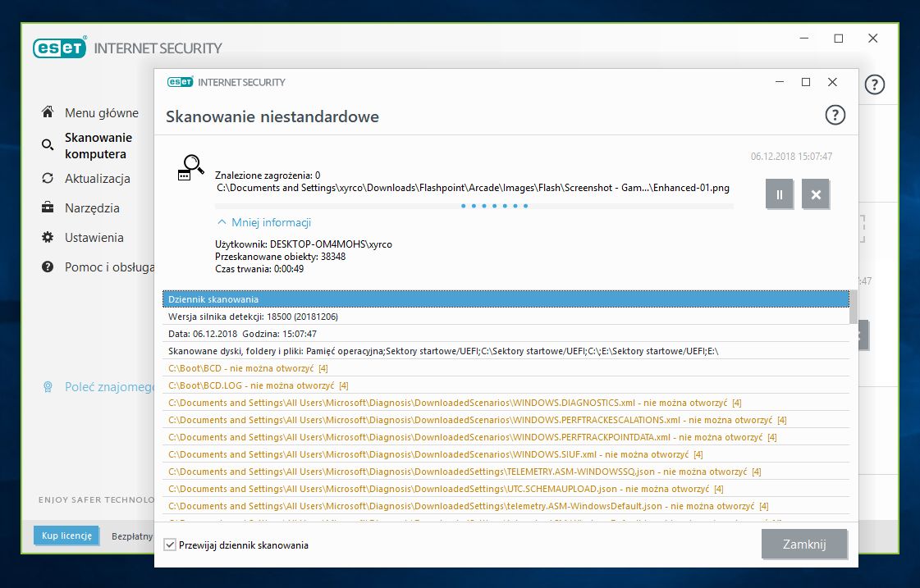The image size is (920, 588).
Task: Pause the running scan
Action: tap(779, 194)
